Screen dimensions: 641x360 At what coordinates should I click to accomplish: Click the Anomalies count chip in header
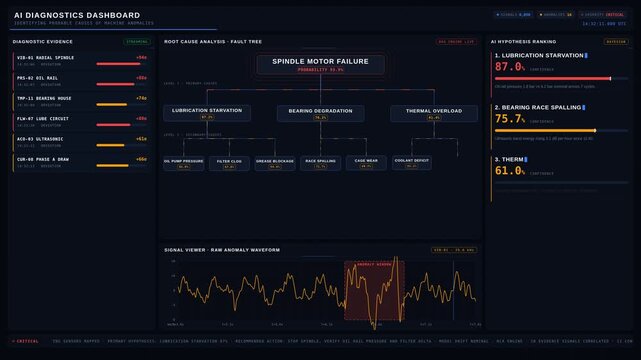(x=556, y=15)
